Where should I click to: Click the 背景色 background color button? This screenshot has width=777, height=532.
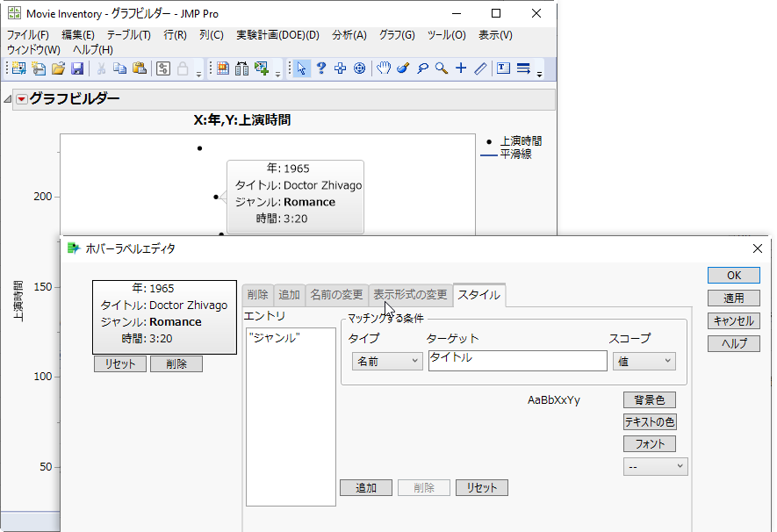tap(649, 400)
